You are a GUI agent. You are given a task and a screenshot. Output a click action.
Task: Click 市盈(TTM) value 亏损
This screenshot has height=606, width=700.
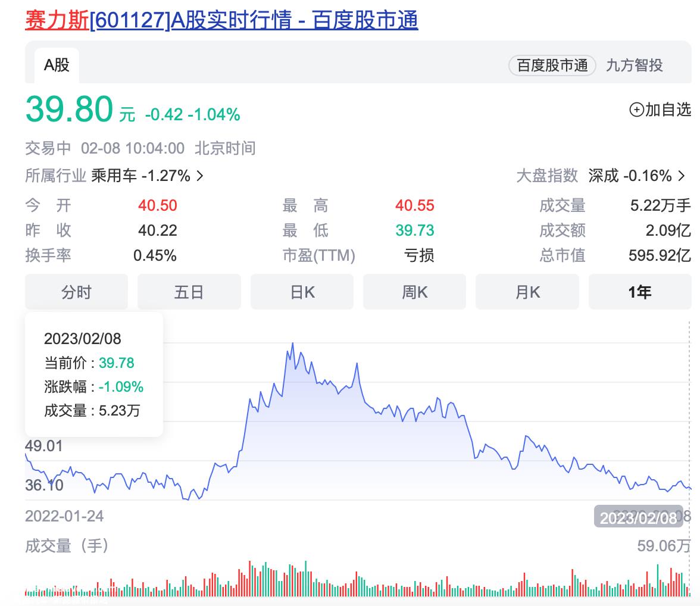419,255
